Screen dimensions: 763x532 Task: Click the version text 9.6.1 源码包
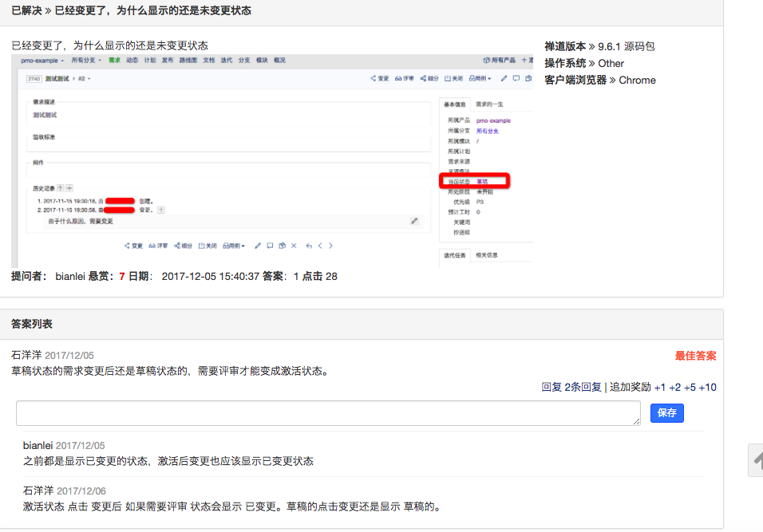click(627, 47)
